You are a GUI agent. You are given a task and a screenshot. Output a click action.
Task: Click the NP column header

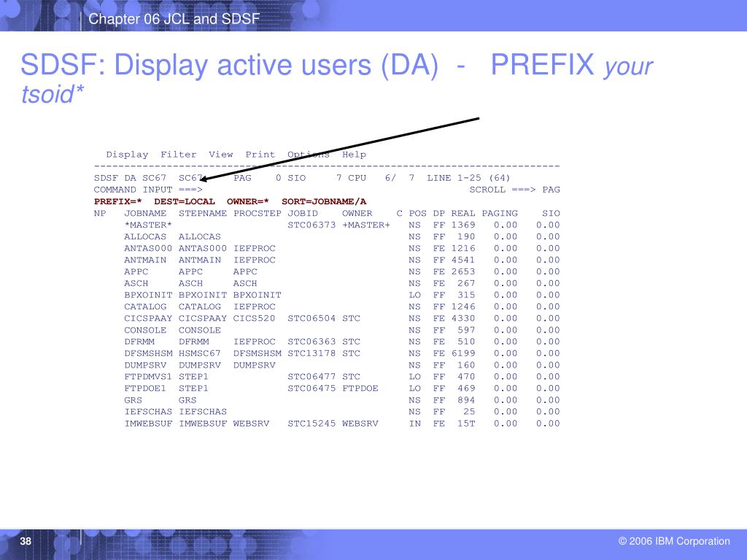100,214
